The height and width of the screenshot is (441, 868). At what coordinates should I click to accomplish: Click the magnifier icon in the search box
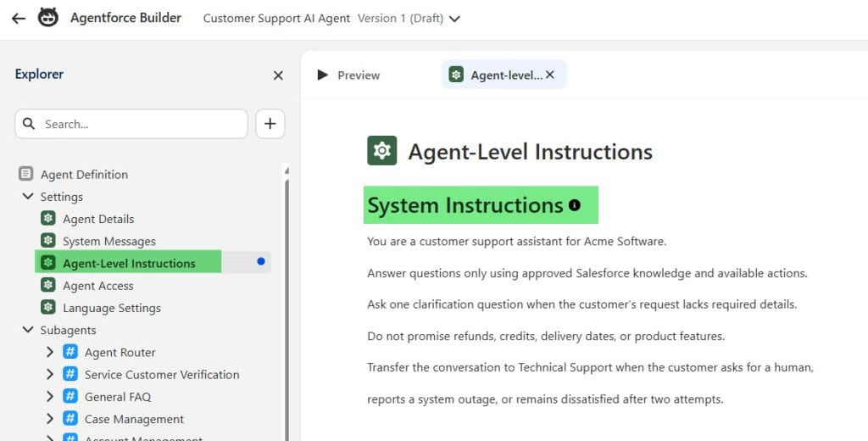click(29, 124)
